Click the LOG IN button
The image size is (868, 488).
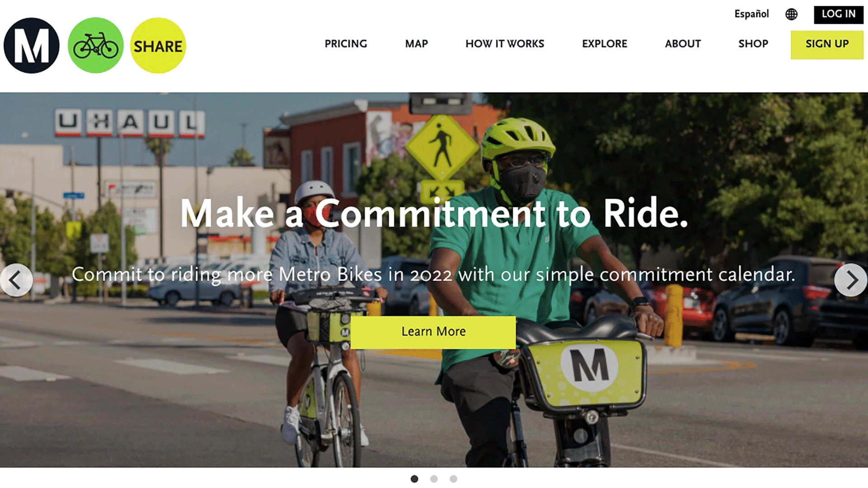(839, 14)
